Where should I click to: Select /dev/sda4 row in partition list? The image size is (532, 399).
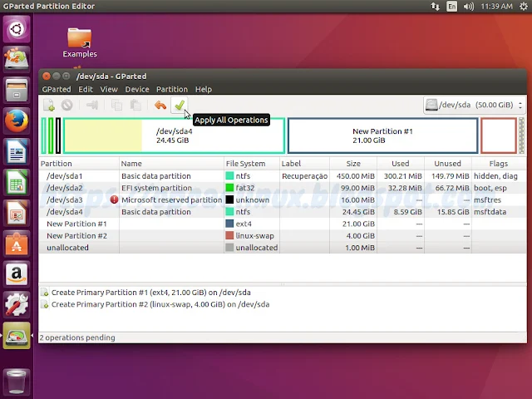pyautogui.click(x=283, y=212)
